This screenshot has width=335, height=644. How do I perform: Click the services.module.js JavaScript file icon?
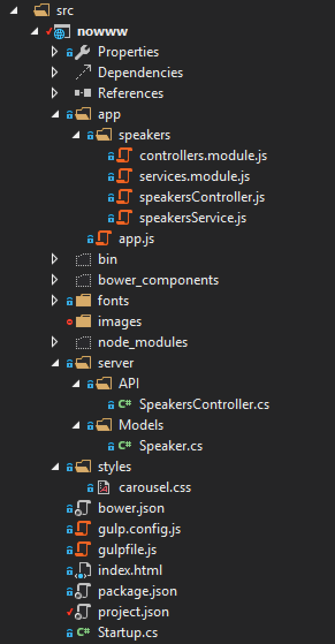coord(125,176)
